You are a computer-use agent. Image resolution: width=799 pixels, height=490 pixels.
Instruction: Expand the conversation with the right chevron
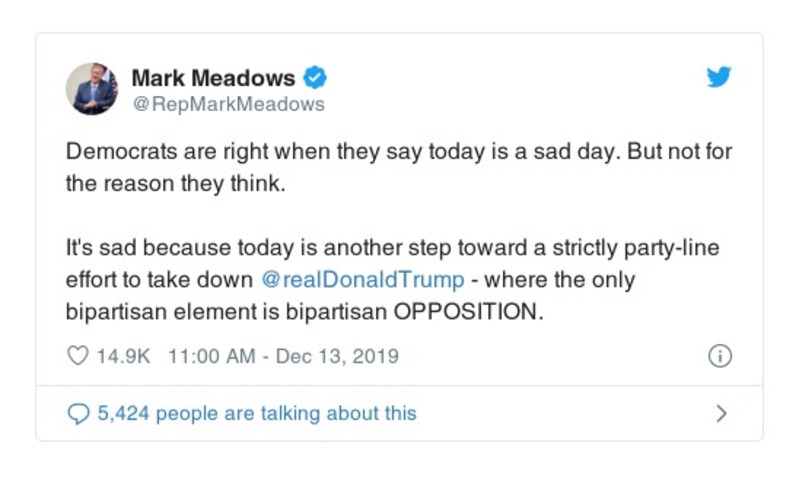[x=722, y=413]
